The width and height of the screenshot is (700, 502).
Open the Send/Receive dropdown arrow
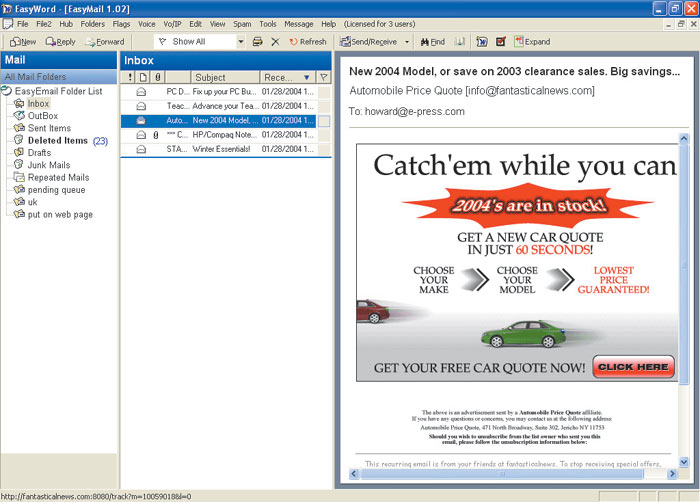click(407, 42)
